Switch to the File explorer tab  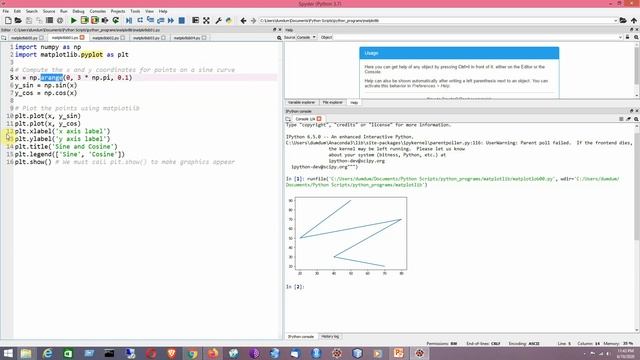point(332,102)
